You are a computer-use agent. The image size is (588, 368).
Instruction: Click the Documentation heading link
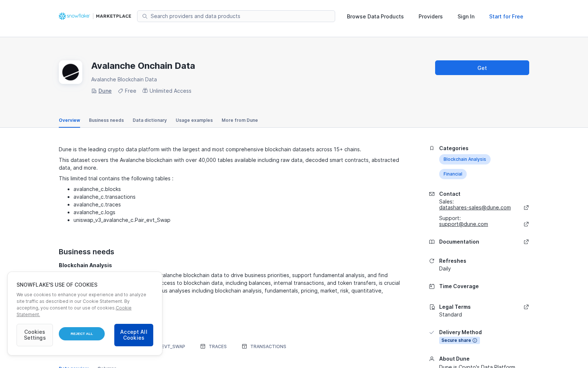tap(459, 242)
